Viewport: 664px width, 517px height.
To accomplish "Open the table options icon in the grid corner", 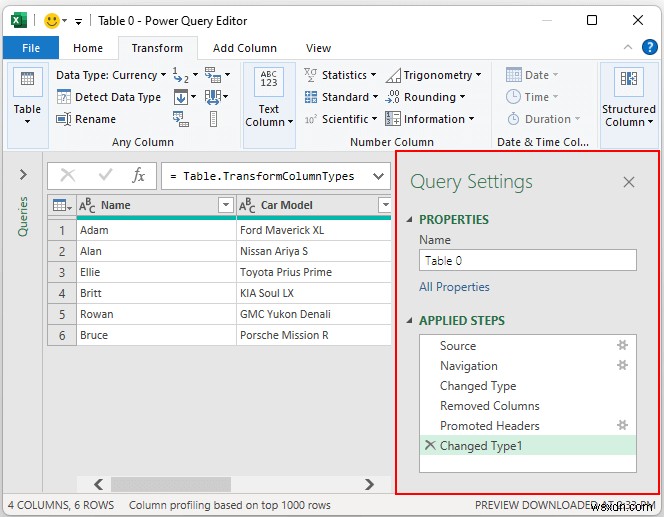I will [62, 206].
